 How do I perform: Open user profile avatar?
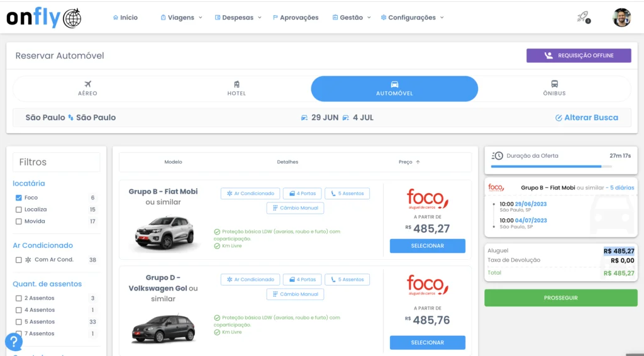pyautogui.click(x=621, y=18)
